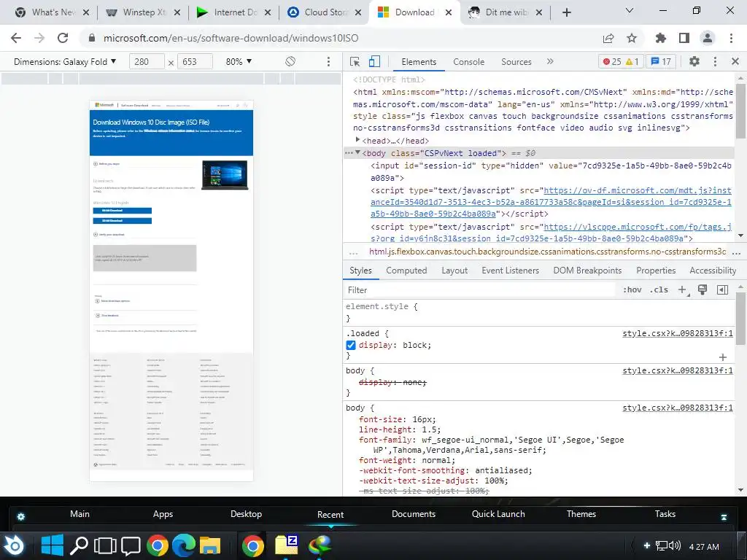This screenshot has height=560, width=747.
Task: Click the browser forward arrow
Action: click(39, 38)
